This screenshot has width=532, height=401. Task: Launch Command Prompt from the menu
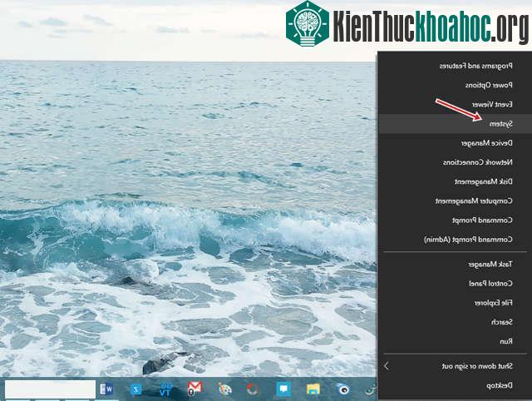455,220
